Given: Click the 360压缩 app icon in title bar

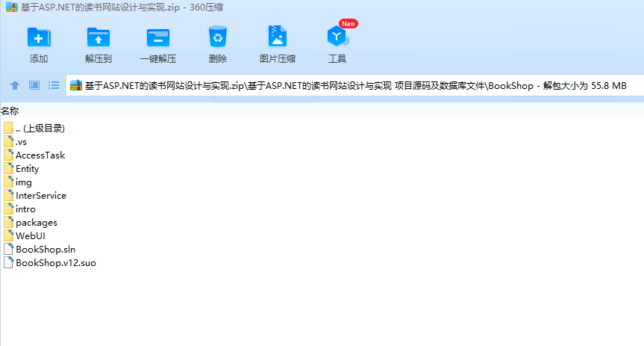Looking at the screenshot, I should point(11,7).
